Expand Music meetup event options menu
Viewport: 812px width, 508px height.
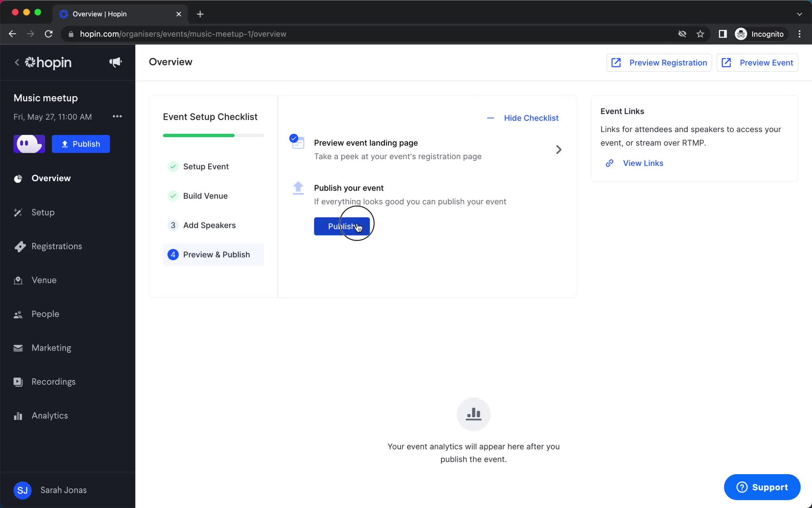pyautogui.click(x=117, y=116)
